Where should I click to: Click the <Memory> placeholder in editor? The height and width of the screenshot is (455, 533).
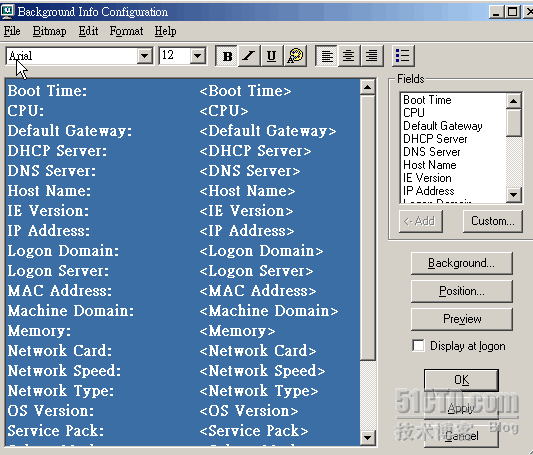point(238,331)
